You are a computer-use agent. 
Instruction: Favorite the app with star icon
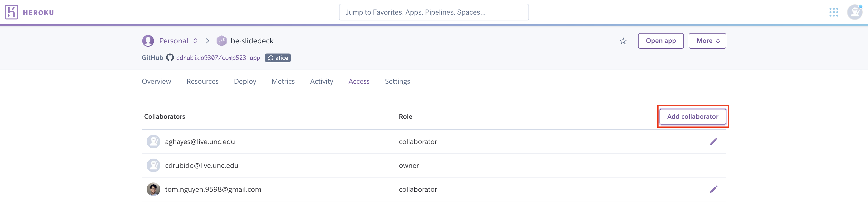tap(623, 41)
